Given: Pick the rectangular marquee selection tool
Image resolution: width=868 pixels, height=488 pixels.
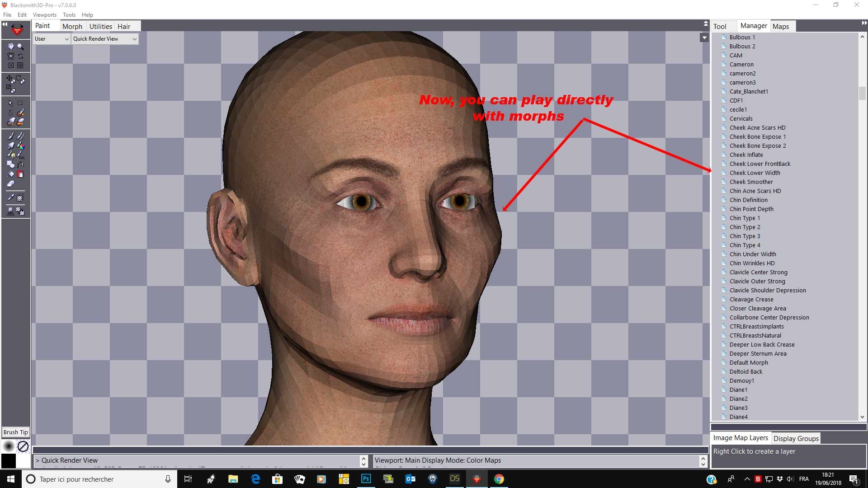Looking at the screenshot, I should point(20,103).
